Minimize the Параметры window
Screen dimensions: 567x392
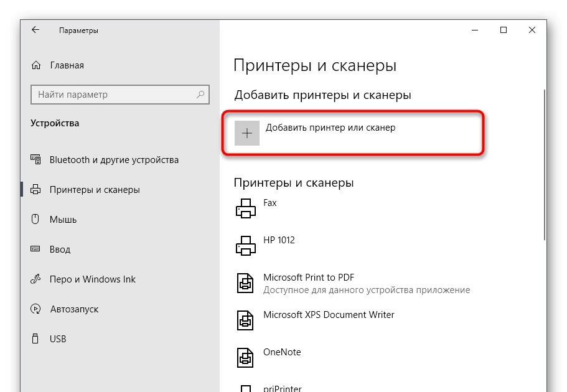point(475,30)
